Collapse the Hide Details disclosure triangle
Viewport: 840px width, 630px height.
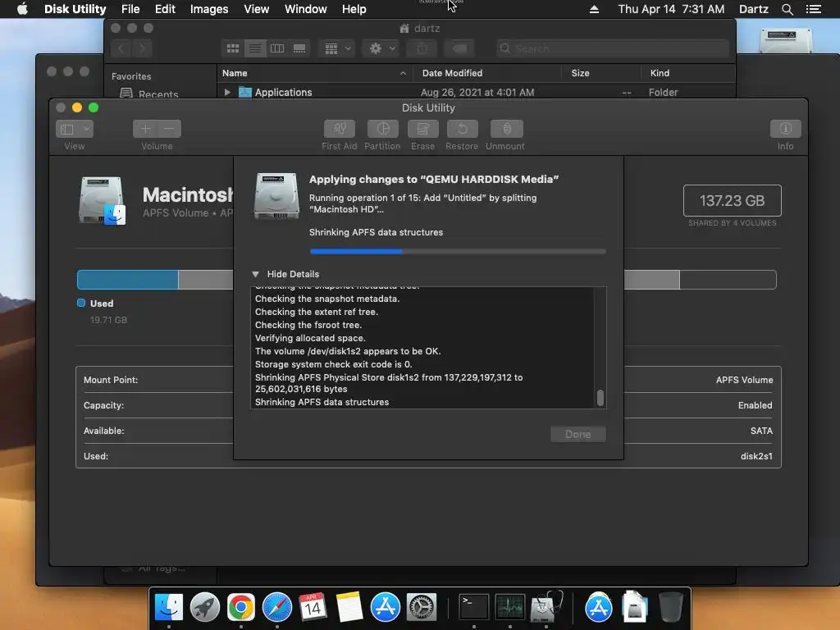(256, 274)
